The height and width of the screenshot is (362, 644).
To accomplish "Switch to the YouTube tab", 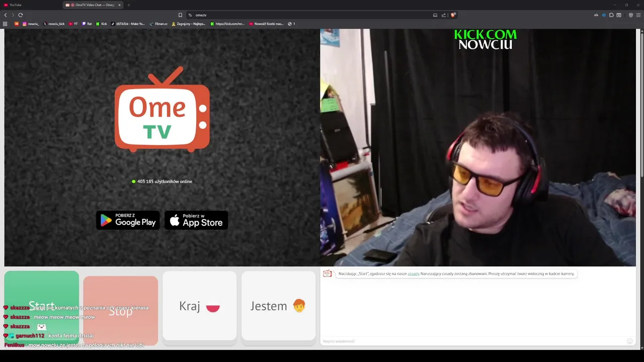I will (31, 5).
